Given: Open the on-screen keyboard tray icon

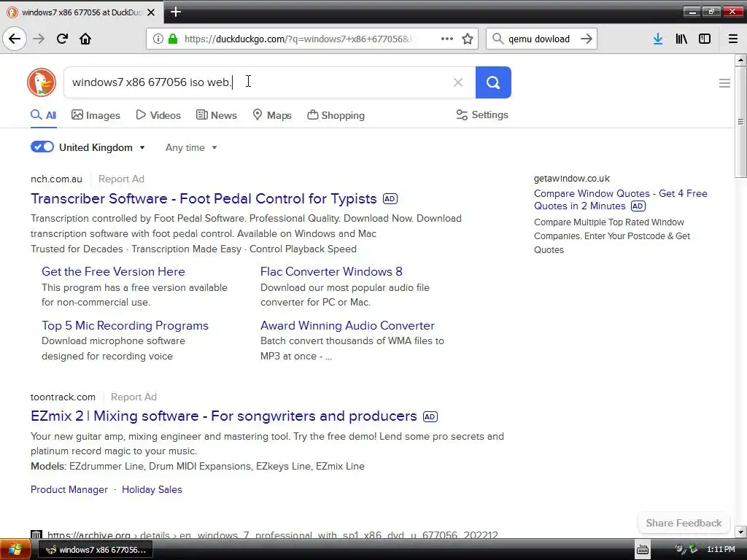Looking at the screenshot, I should [643, 550].
